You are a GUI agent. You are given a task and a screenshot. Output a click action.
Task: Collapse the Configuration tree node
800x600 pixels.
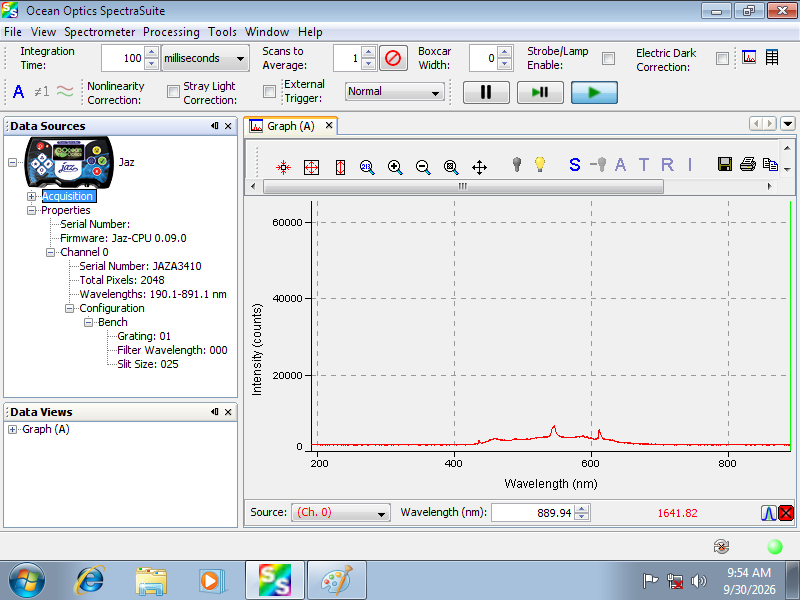[69, 308]
